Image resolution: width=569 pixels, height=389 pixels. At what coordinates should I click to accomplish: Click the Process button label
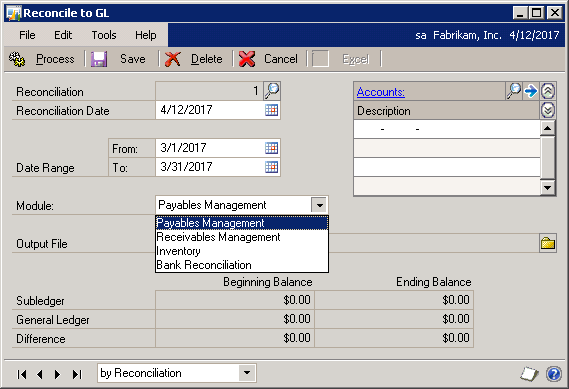point(55,59)
